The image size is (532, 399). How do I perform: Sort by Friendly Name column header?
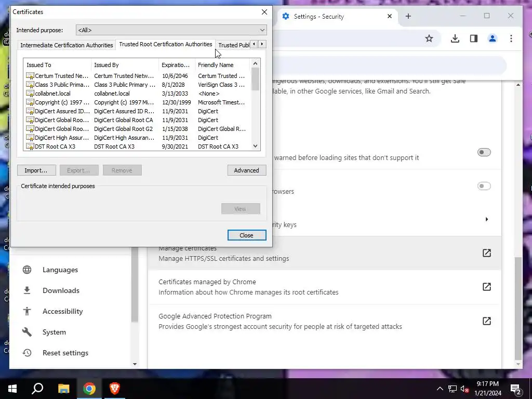point(222,65)
